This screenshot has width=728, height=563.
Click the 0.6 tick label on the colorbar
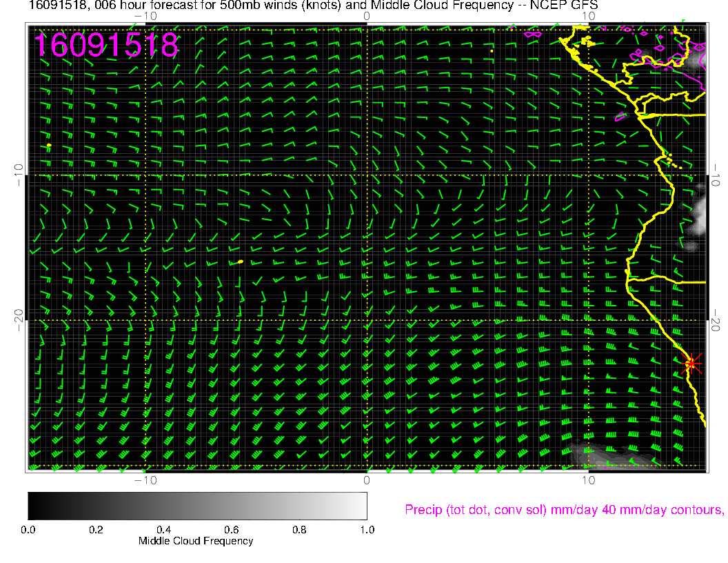pos(231,530)
